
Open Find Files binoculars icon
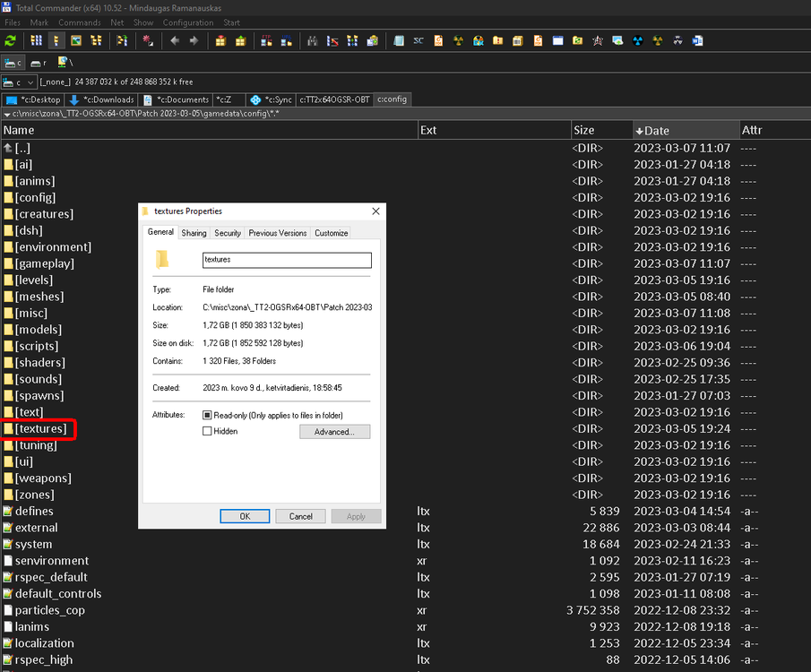[311, 41]
